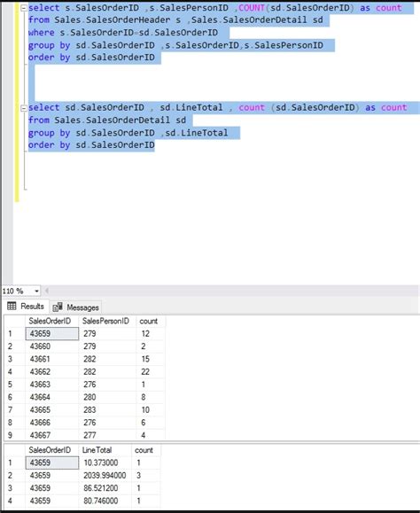Select cell 43663 in first grid

coord(51,385)
